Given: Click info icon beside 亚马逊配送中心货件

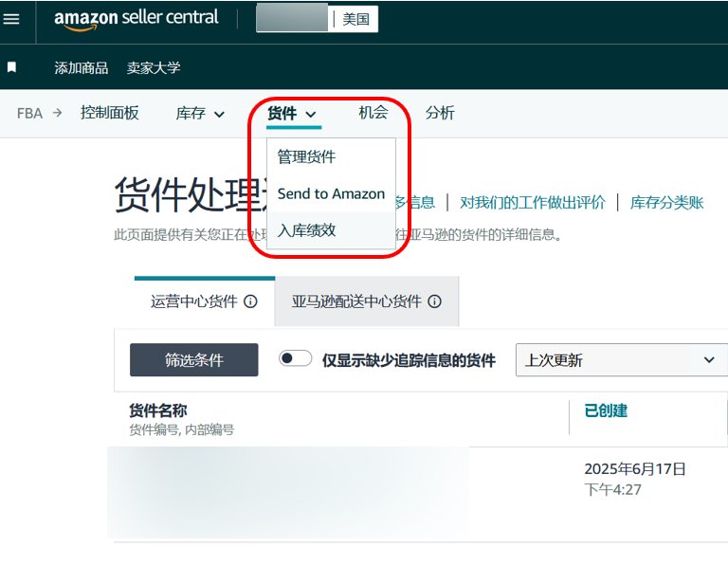Looking at the screenshot, I should (434, 301).
